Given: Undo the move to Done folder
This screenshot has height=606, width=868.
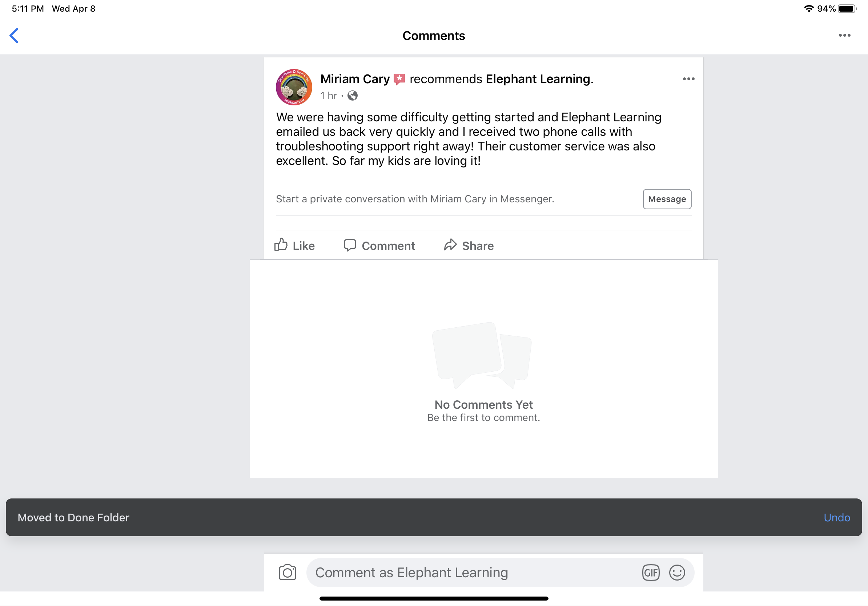Looking at the screenshot, I should (x=837, y=517).
